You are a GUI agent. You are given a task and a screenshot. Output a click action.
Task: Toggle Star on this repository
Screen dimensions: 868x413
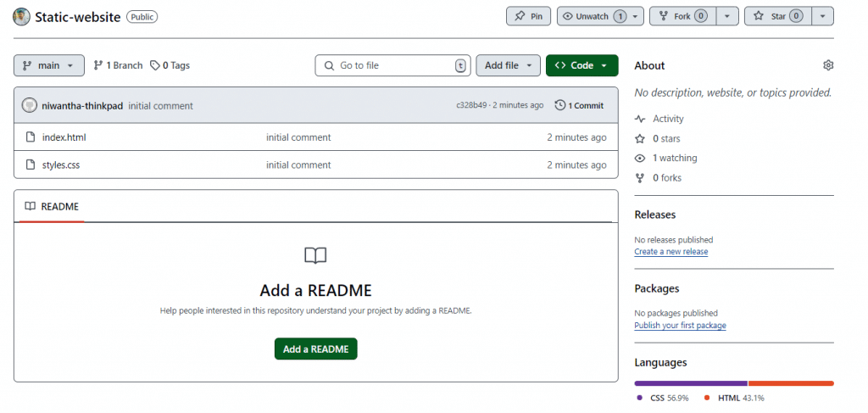(x=777, y=16)
